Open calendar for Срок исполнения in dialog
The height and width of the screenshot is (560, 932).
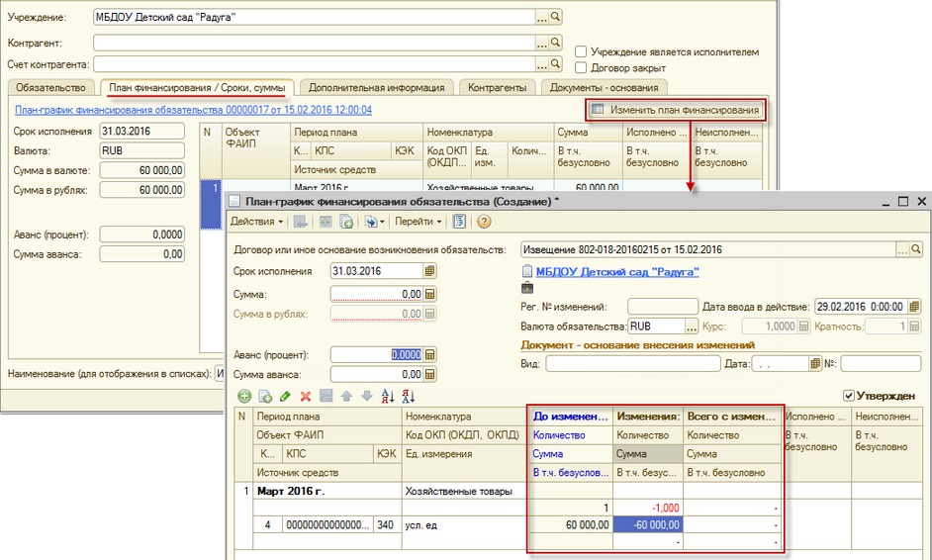pos(429,271)
